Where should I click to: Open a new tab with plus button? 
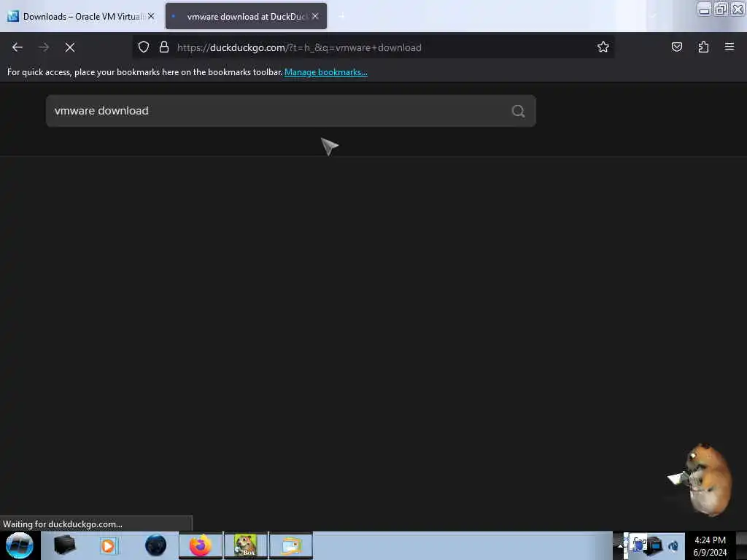pos(341,16)
